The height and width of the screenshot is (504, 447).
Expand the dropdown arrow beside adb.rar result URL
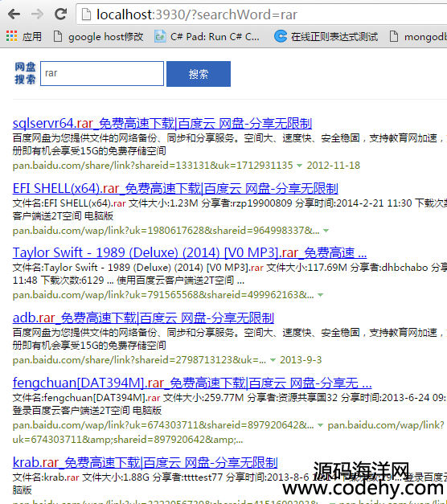[x=273, y=360]
